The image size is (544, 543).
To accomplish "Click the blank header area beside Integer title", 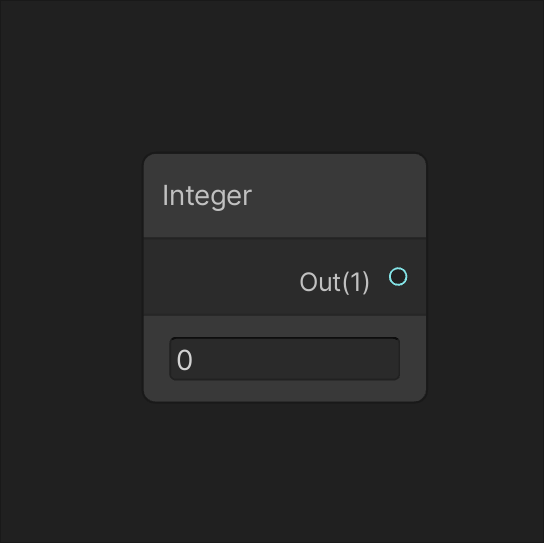I will 338,196.
